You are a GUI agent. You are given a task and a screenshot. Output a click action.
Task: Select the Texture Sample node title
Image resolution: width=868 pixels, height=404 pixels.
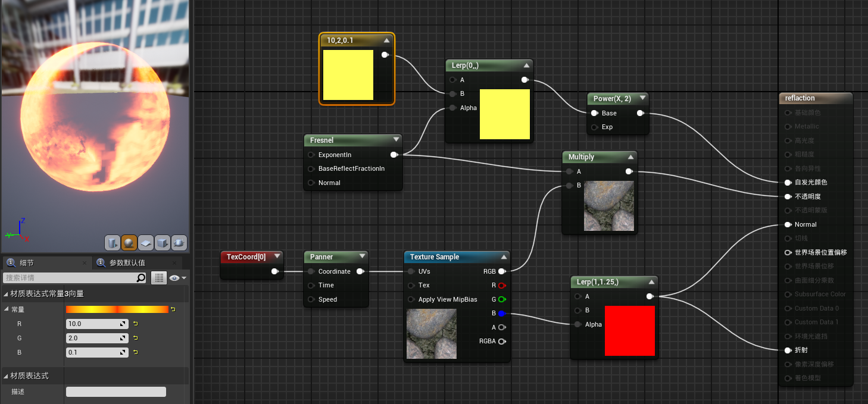tap(435, 257)
